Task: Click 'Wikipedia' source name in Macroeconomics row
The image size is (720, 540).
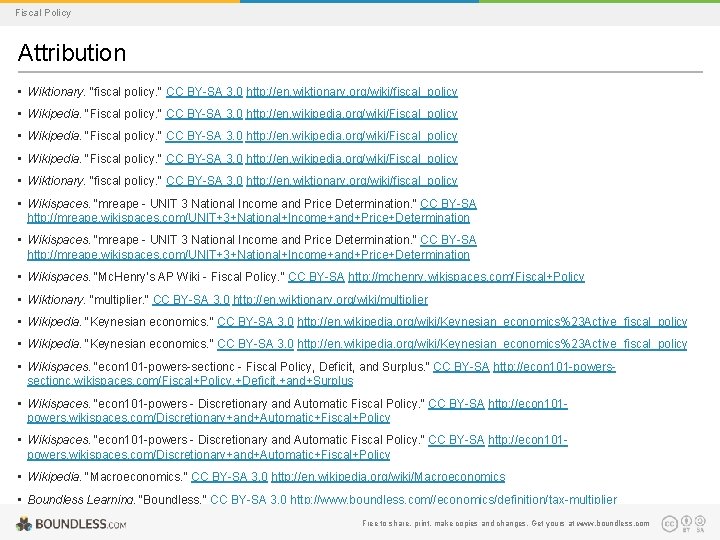Action: 54,477
